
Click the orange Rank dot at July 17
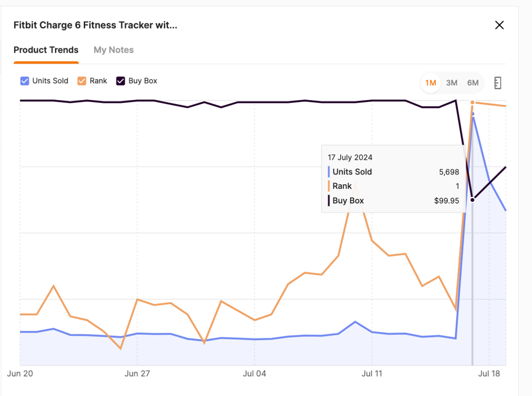[472, 102]
